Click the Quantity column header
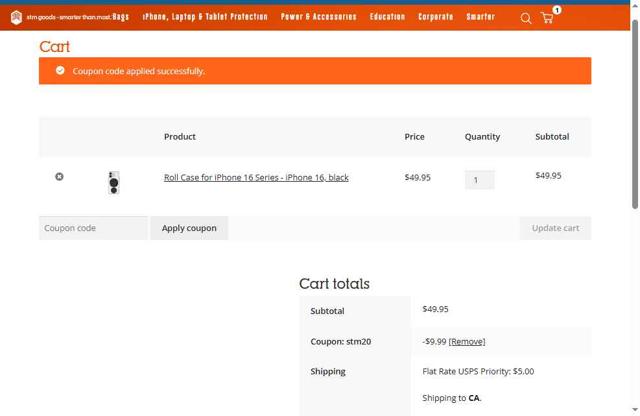The height and width of the screenshot is (416, 640). point(482,137)
